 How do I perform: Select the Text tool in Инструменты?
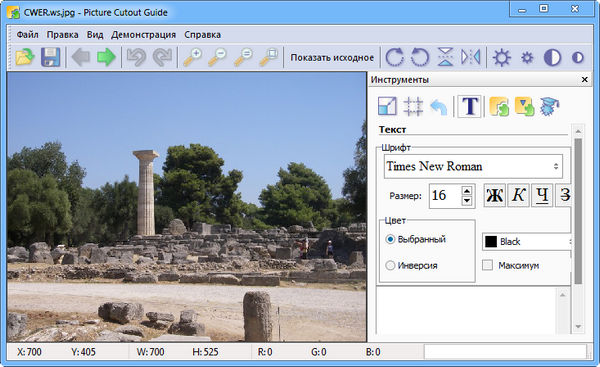[x=470, y=106]
